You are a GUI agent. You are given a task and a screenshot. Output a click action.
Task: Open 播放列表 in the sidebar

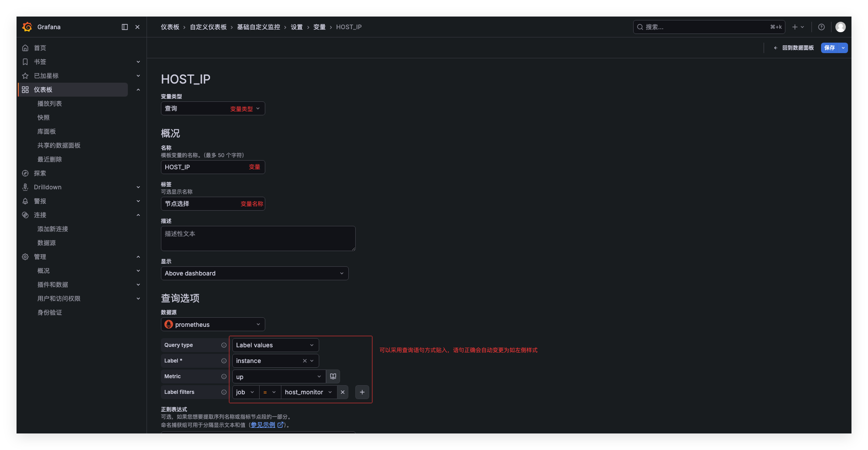coord(50,104)
